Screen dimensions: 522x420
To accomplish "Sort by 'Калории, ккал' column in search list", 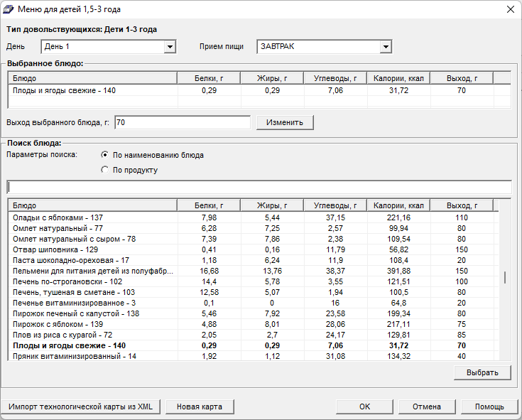I will [x=398, y=205].
